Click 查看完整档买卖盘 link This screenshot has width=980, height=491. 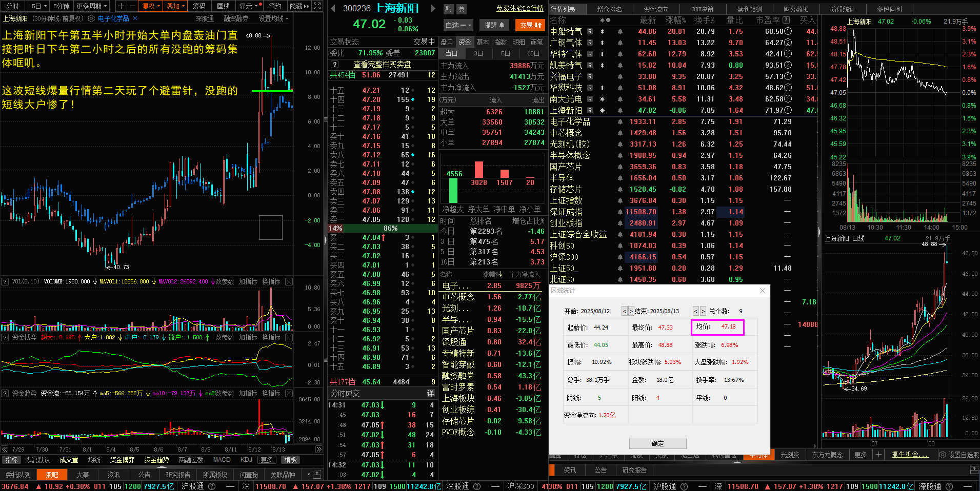(382, 64)
